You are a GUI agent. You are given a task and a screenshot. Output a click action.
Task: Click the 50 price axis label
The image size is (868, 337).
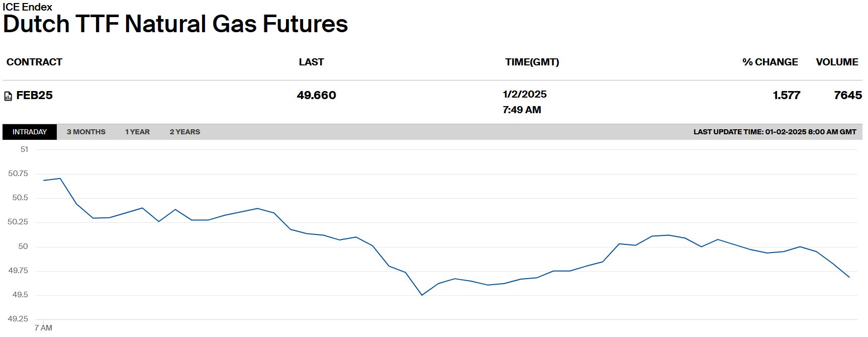click(x=23, y=246)
